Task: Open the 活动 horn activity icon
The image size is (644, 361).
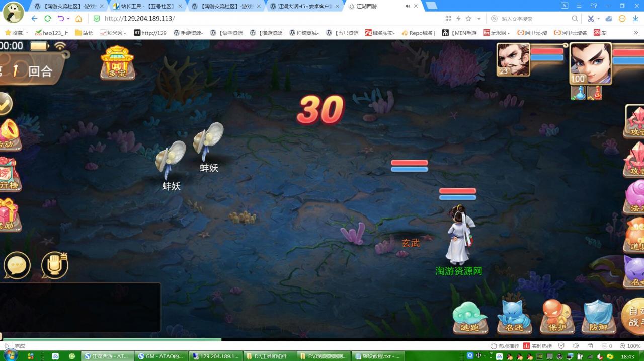Action: (x=9, y=135)
